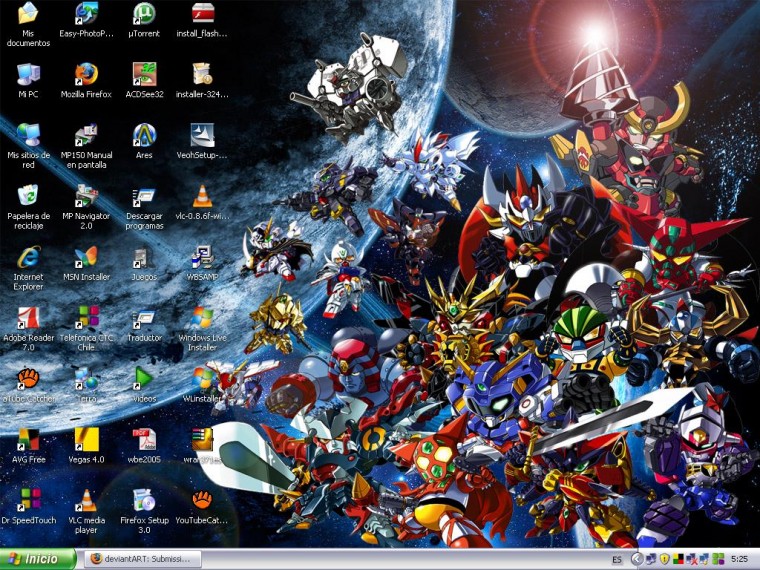The image size is (760, 570).
Task: Select the Terra desktop shortcut
Action: click(86, 379)
